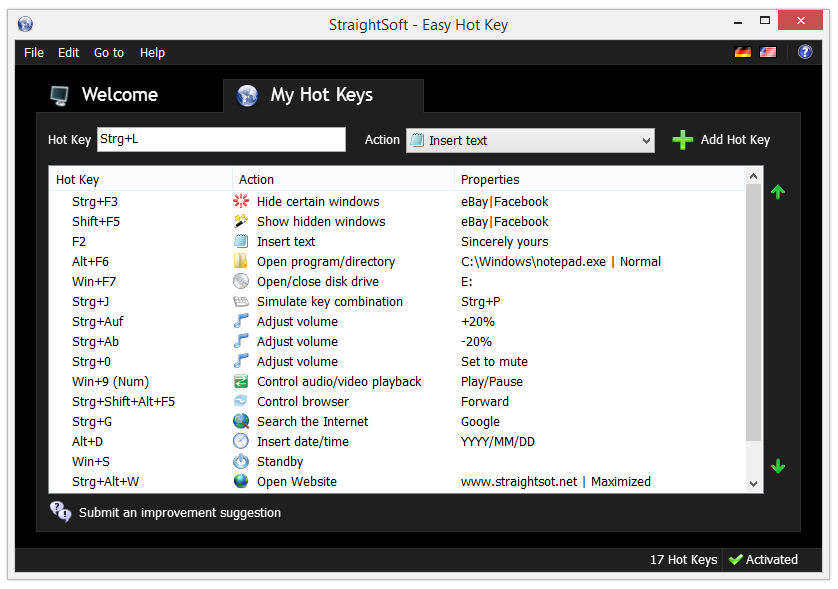The height and width of the screenshot is (589, 838).
Task: Click the Open/close disk drive CD icon
Action: 241,281
